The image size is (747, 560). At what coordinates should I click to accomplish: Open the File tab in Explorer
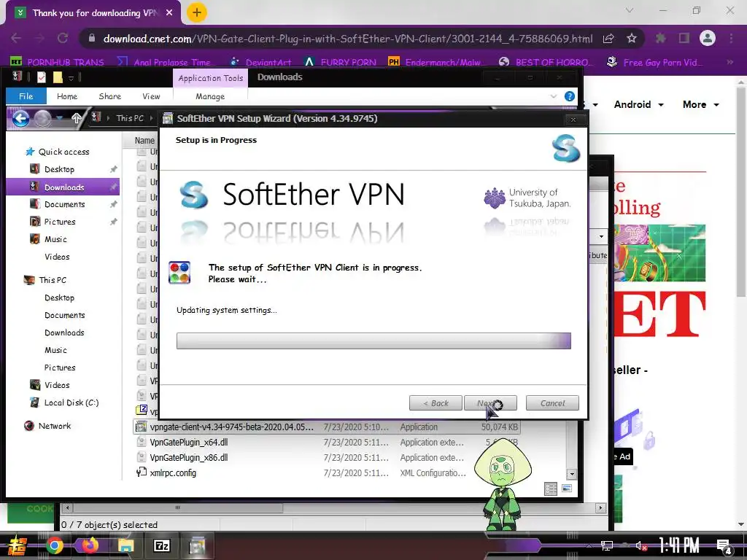[26, 96]
